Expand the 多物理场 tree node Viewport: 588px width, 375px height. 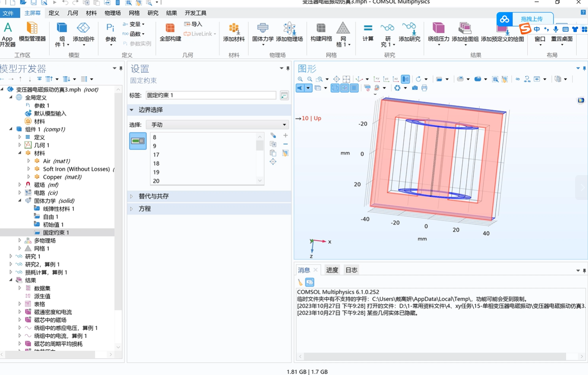coord(20,241)
